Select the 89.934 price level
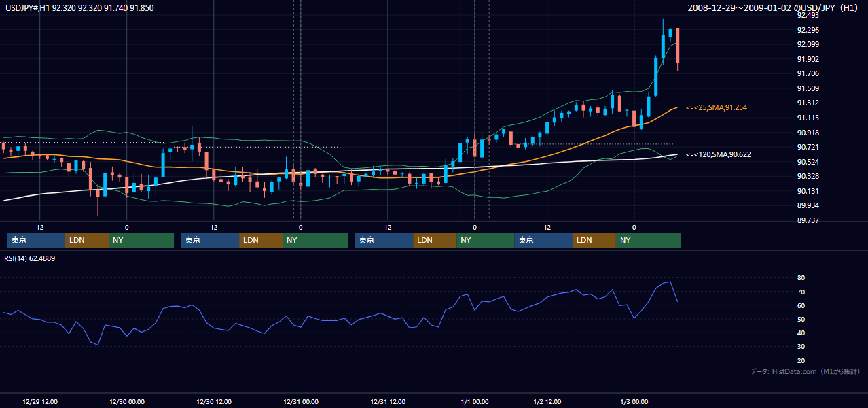This screenshot has height=408, width=868. pyautogui.click(x=808, y=205)
